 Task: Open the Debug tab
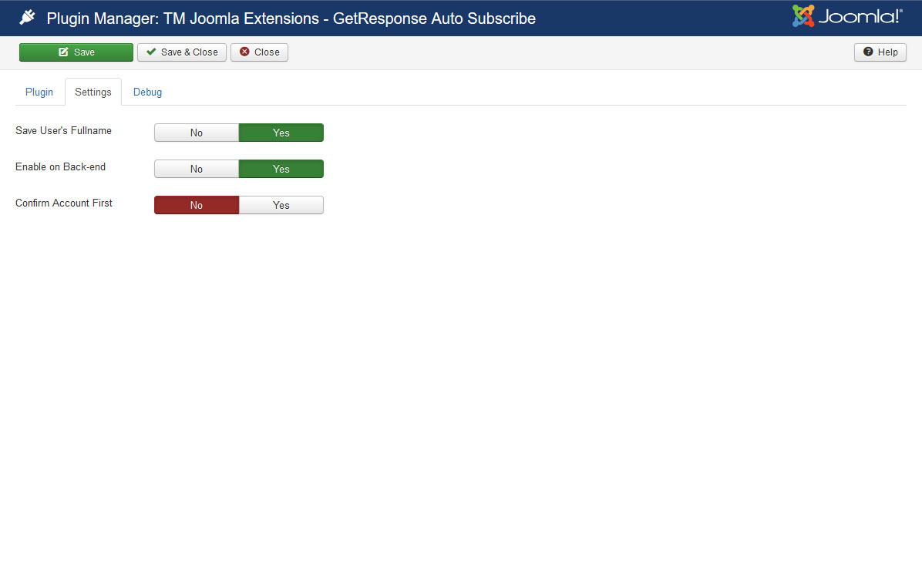pyautogui.click(x=147, y=92)
